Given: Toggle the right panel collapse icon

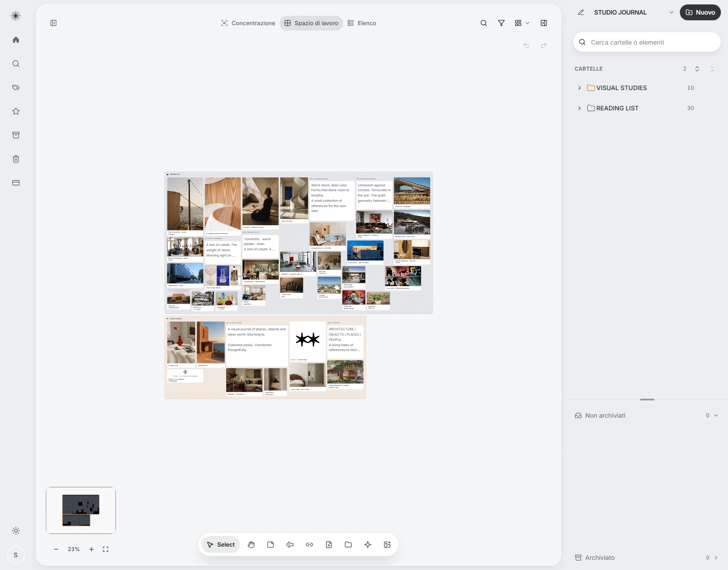Looking at the screenshot, I should [x=544, y=23].
